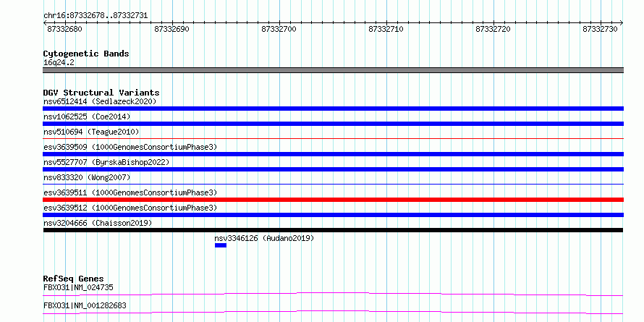Select the DGV Structural Variants track title

coord(101,93)
